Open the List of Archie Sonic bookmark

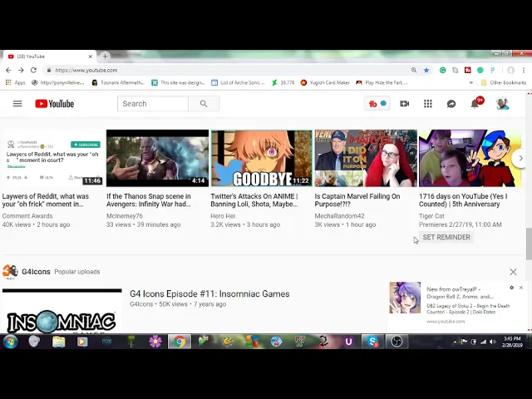click(x=238, y=82)
